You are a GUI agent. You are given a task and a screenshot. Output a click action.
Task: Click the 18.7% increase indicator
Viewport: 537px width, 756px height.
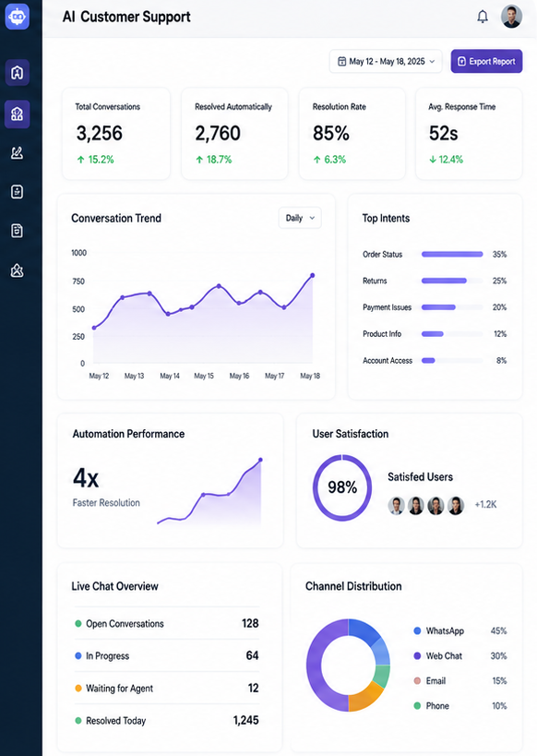tap(213, 160)
